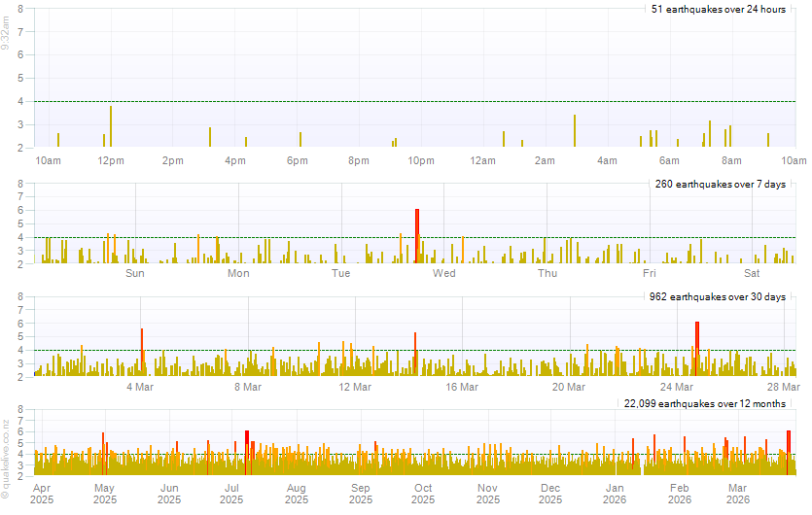Click the red magnitude 6 bar near Wed
812x515 pixels.
[x=417, y=235]
